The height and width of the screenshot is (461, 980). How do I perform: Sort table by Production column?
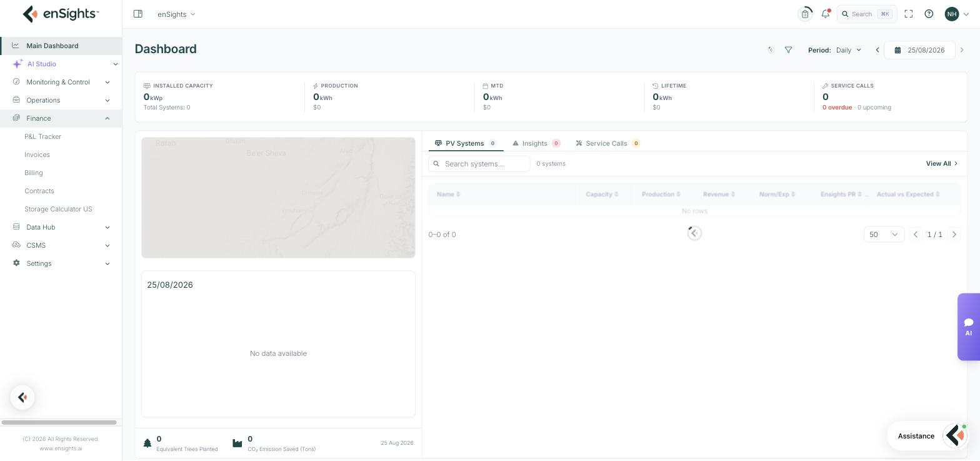pyautogui.click(x=661, y=194)
